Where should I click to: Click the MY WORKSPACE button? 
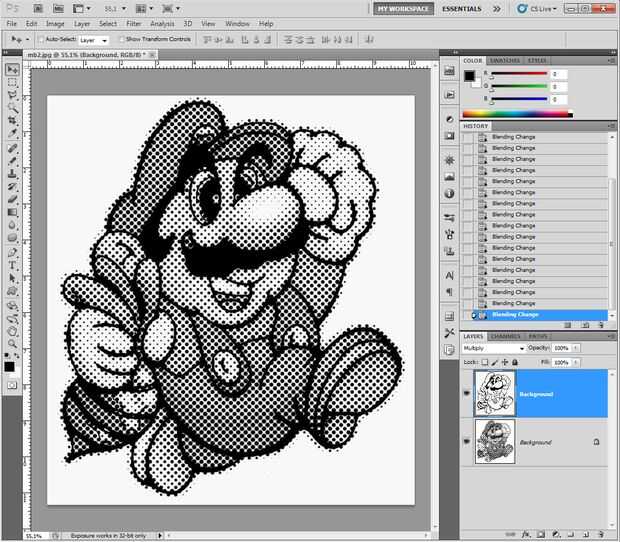pos(403,8)
